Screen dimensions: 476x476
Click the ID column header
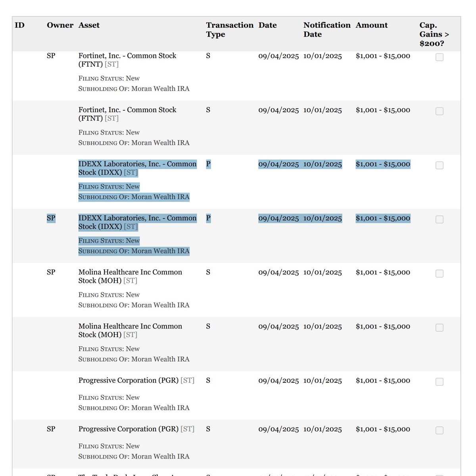pos(20,25)
